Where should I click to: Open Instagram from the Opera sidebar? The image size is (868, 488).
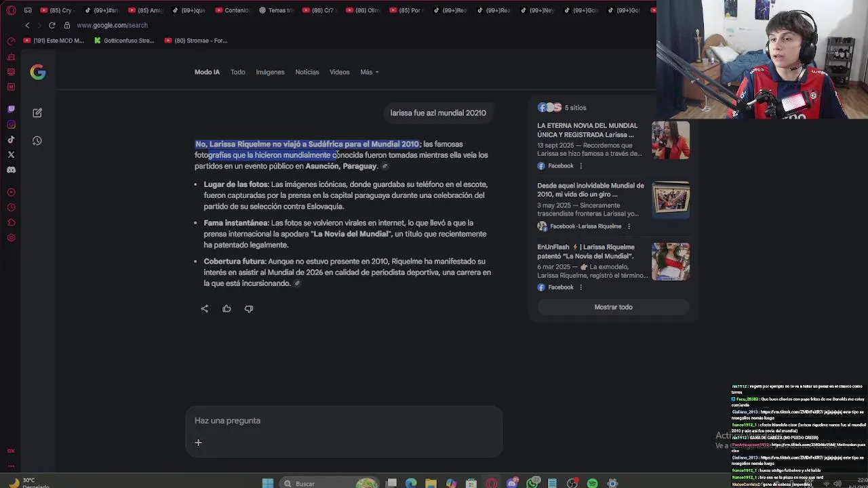[x=11, y=125]
